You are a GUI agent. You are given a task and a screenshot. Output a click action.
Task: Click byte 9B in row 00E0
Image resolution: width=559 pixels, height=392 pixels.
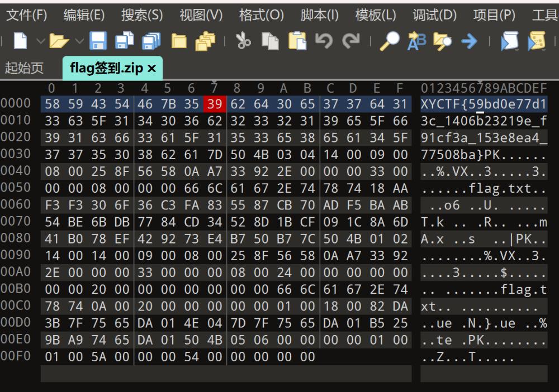tap(52, 340)
